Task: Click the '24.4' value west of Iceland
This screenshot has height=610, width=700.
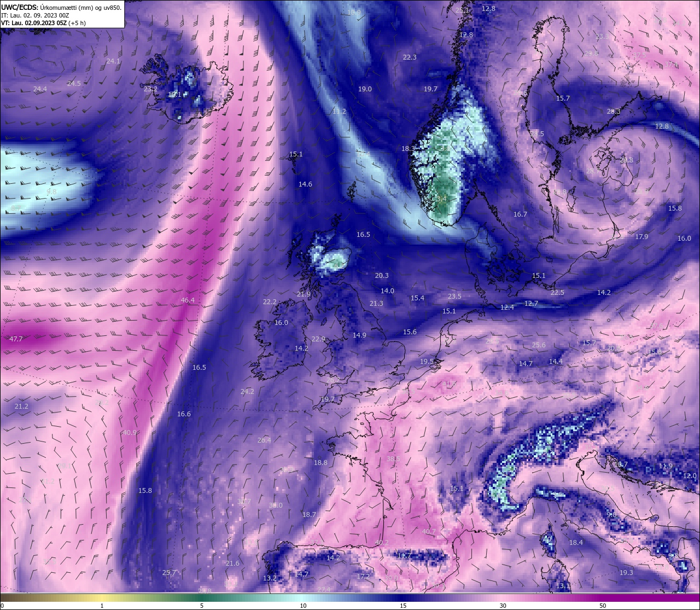Action: coord(40,89)
